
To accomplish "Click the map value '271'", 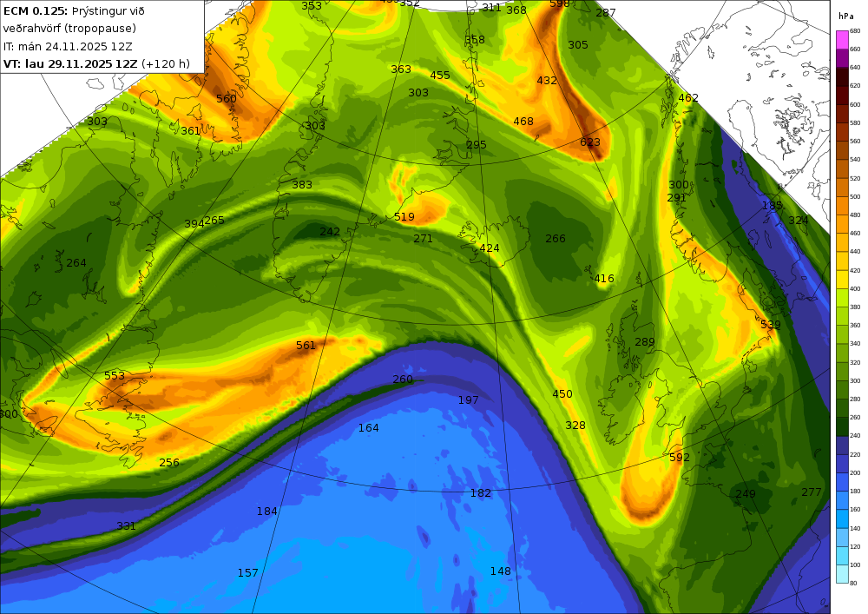I will 424,239.
